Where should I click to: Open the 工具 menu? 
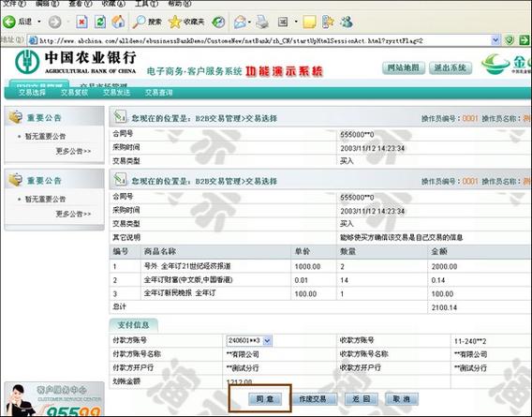(146, 4)
